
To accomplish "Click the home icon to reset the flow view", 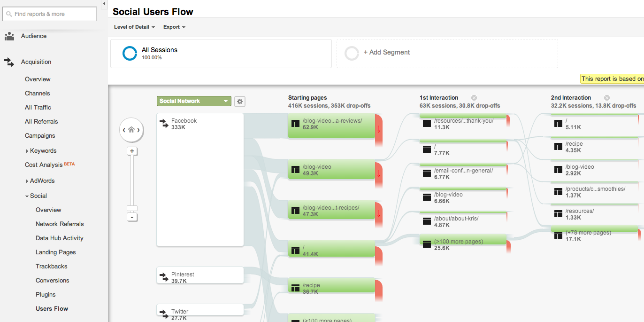I will 131,130.
